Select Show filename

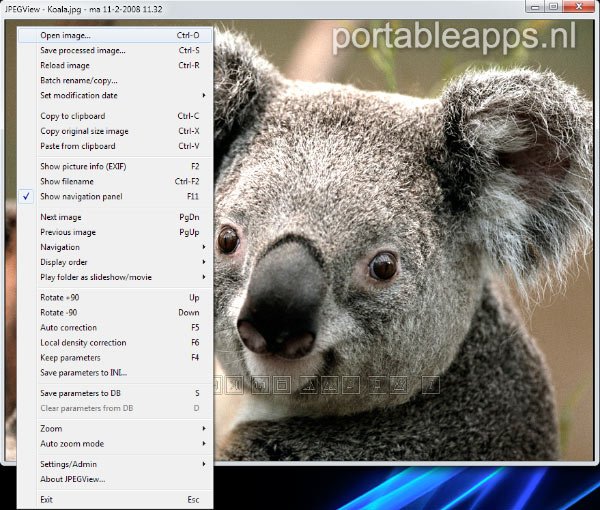(x=115, y=181)
